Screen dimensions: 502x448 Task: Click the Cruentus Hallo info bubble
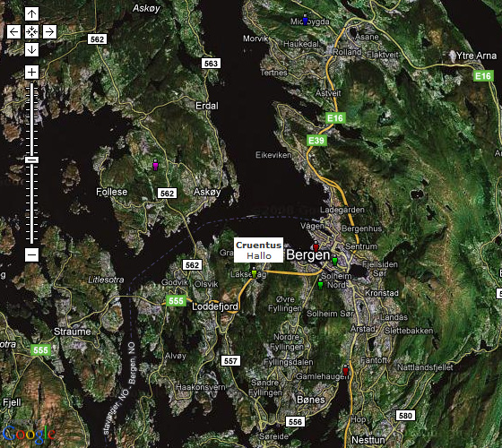[258, 250]
